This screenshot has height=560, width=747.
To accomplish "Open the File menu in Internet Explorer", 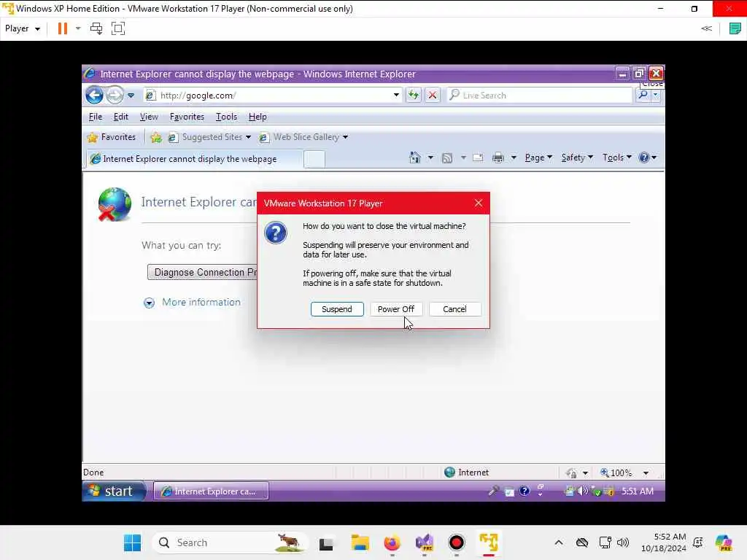I will pos(96,117).
